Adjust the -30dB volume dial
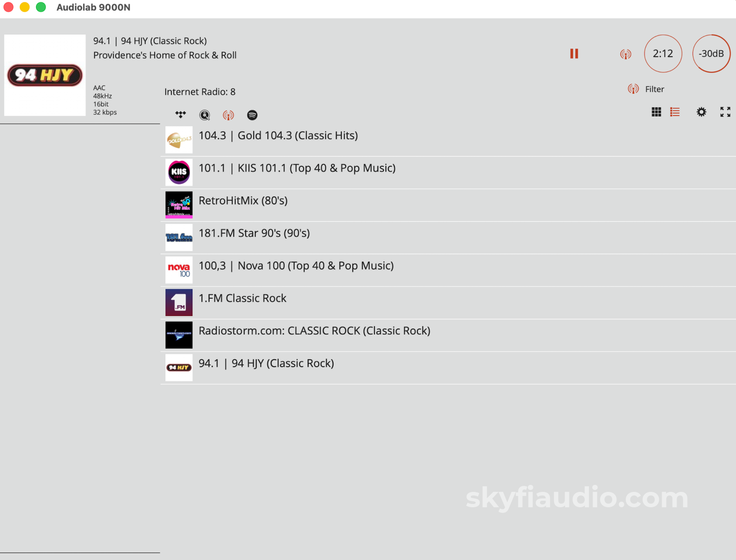The image size is (736, 560). tap(711, 54)
